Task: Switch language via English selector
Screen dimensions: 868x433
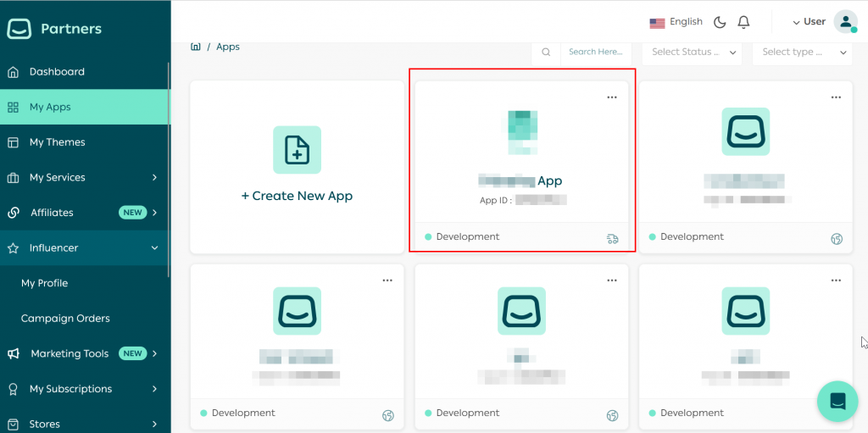Action: (676, 22)
